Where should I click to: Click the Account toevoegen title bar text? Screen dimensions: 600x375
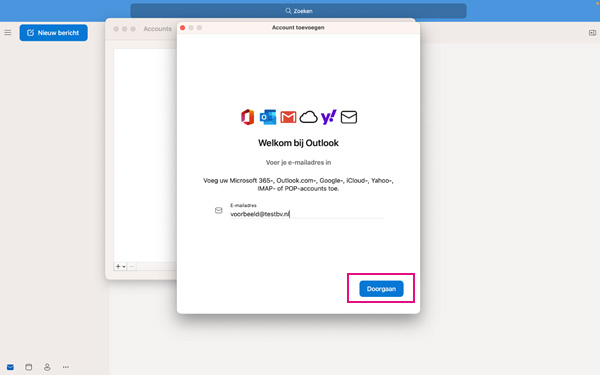click(298, 28)
